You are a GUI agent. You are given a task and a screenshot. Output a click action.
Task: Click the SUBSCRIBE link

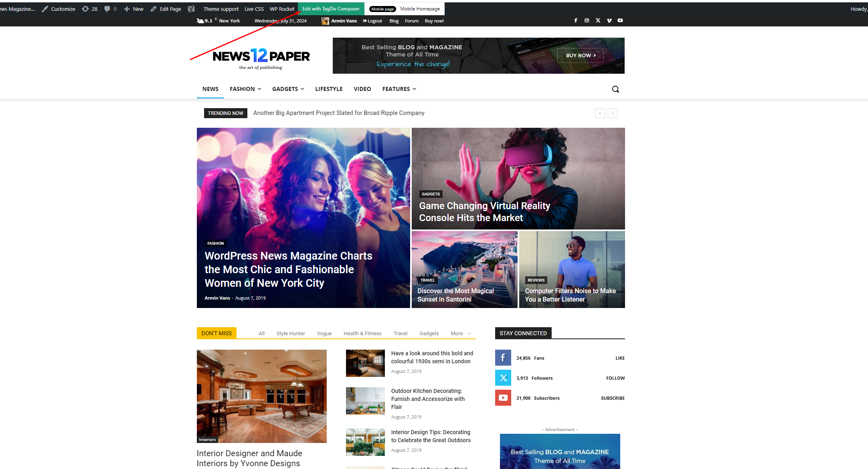[613, 398]
